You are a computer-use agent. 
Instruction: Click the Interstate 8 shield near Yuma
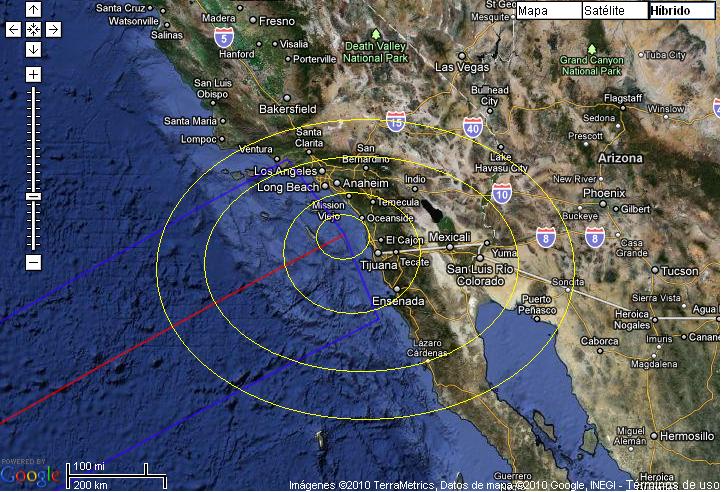[x=546, y=238]
